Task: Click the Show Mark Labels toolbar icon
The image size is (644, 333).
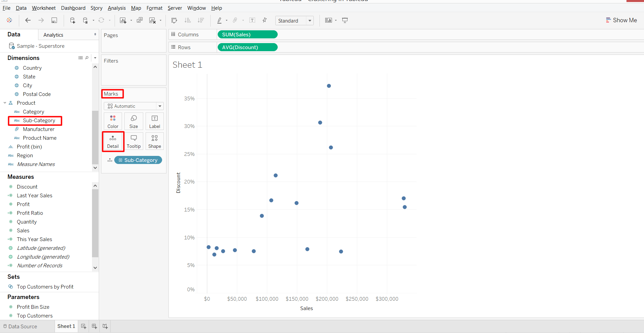Action: point(252,20)
